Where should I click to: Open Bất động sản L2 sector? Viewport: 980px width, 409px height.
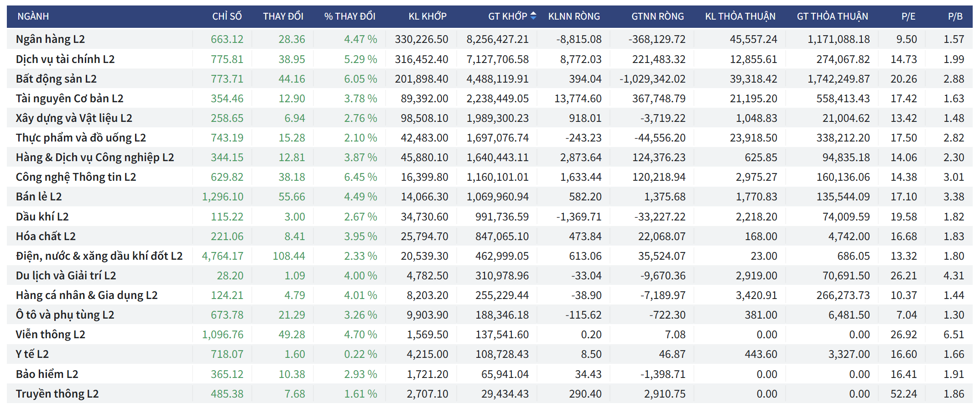[x=56, y=79]
